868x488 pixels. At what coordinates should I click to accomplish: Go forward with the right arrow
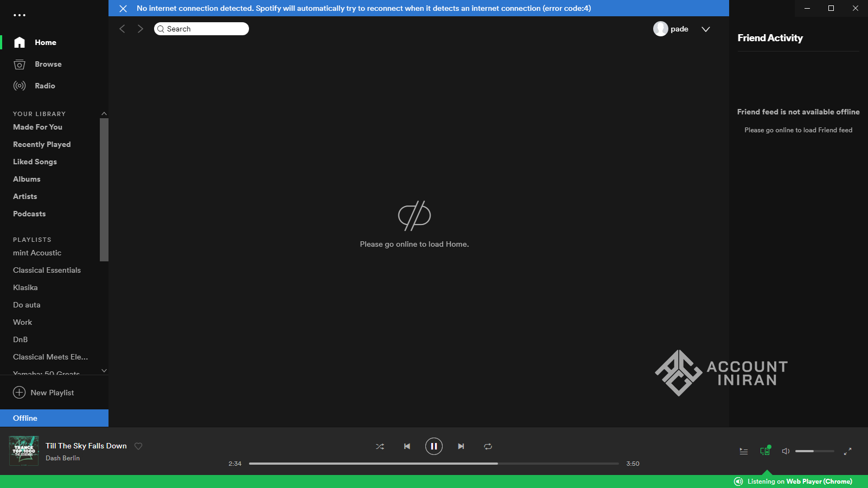pos(141,29)
